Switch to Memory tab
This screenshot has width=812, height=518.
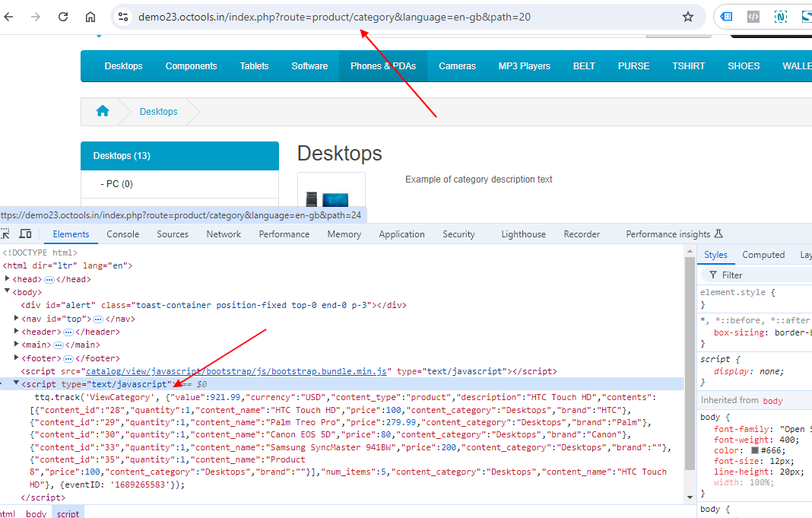[344, 234]
